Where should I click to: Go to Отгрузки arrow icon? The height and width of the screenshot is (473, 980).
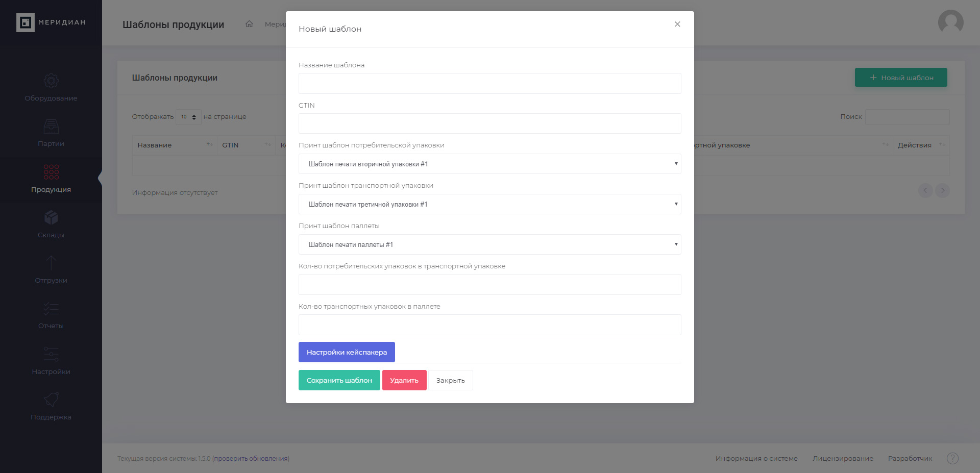[51, 263]
